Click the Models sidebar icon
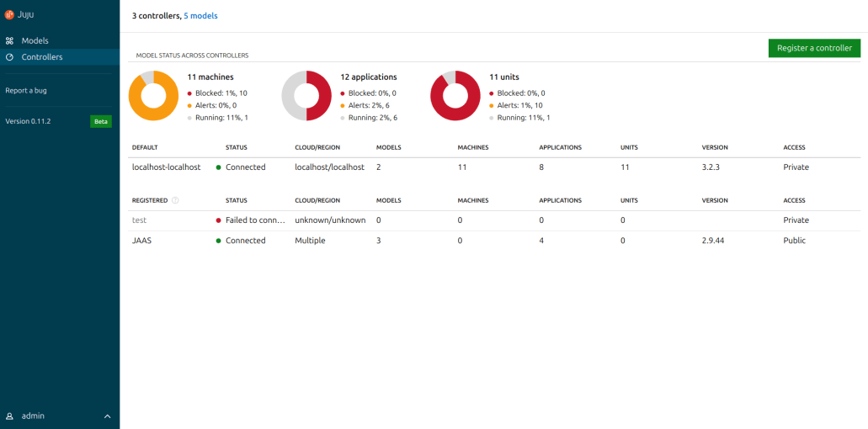868x429 pixels. point(9,41)
